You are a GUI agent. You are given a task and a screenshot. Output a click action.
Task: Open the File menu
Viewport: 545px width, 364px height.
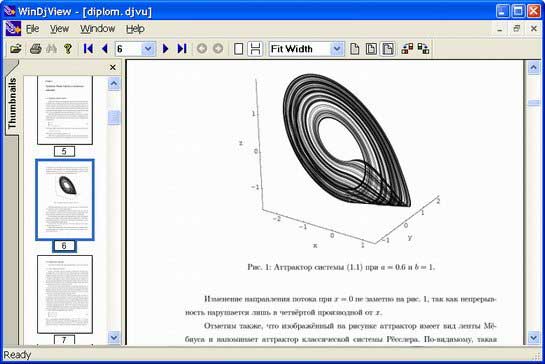coord(32,29)
